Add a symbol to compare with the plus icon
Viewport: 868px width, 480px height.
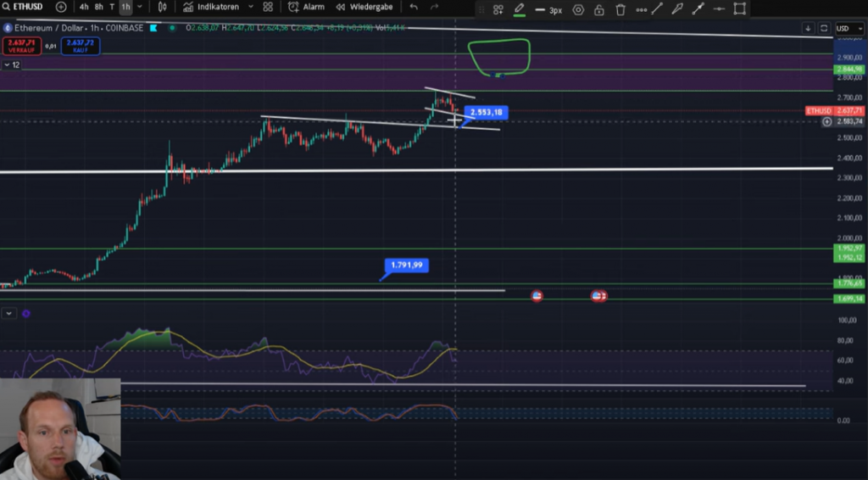point(61,7)
